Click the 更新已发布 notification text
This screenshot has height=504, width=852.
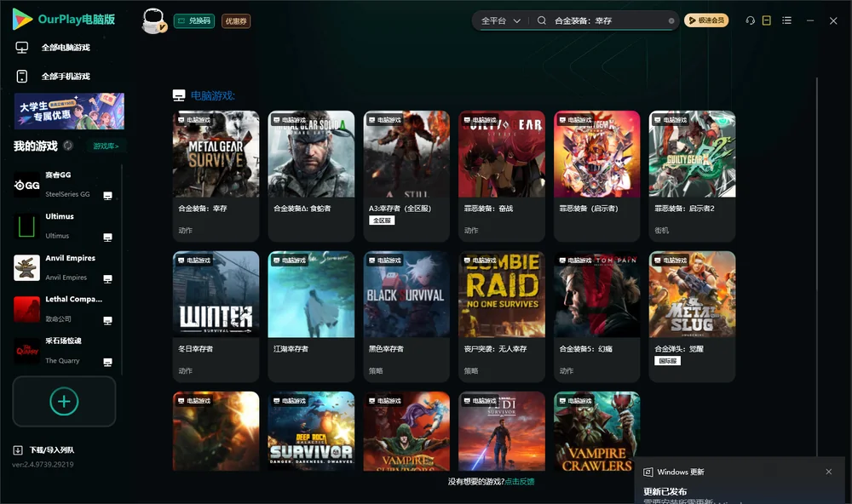point(665,491)
